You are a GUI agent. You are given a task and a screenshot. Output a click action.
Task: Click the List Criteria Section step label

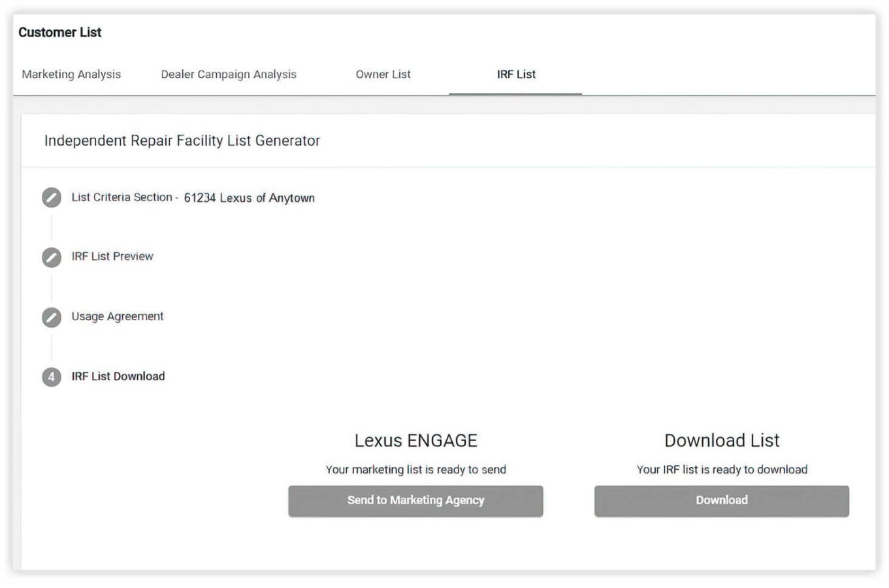click(123, 197)
